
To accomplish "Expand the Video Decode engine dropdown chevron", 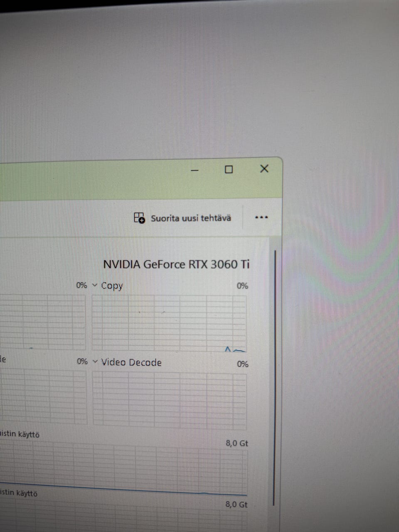I will click(95, 362).
